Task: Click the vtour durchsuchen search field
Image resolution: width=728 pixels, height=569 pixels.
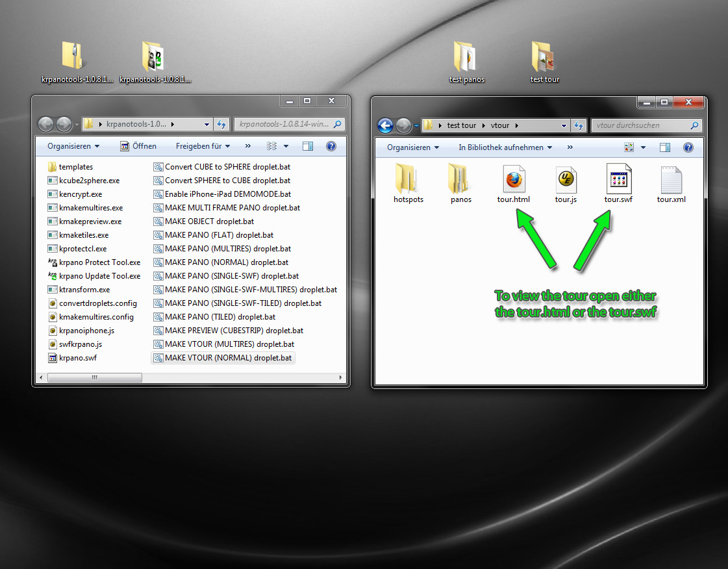Action: click(646, 125)
